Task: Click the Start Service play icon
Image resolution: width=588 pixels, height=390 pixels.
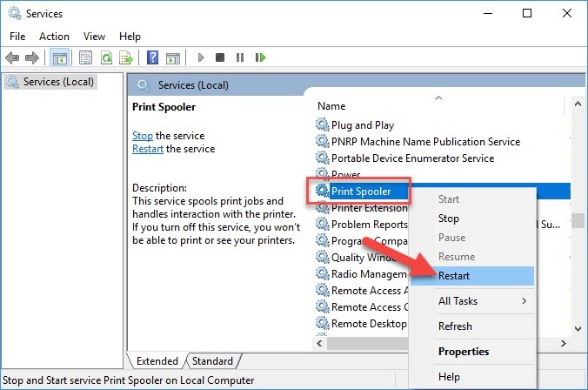Action: pyautogui.click(x=201, y=57)
